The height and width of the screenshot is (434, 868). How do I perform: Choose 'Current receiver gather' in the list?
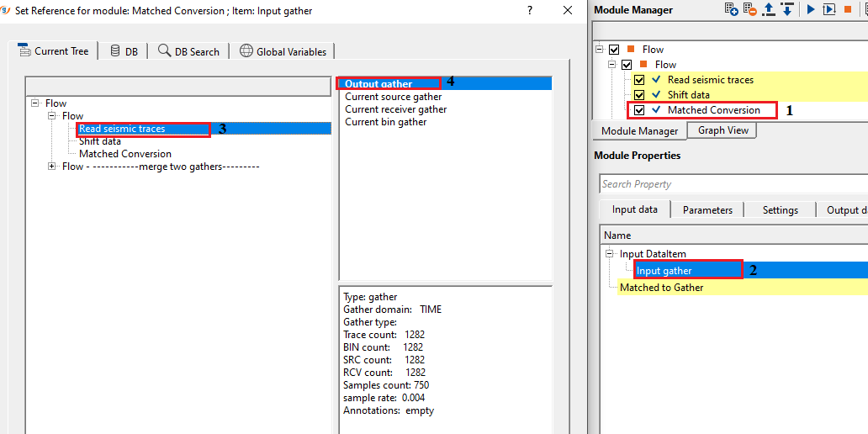396,109
